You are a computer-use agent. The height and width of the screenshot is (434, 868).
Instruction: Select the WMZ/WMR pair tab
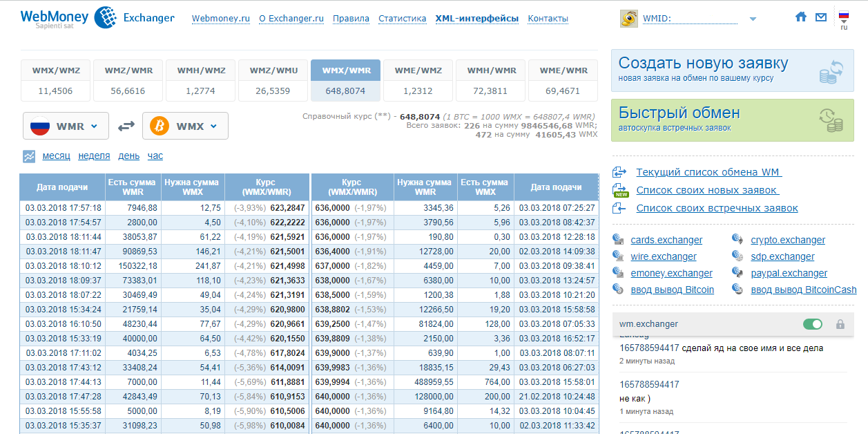128,80
